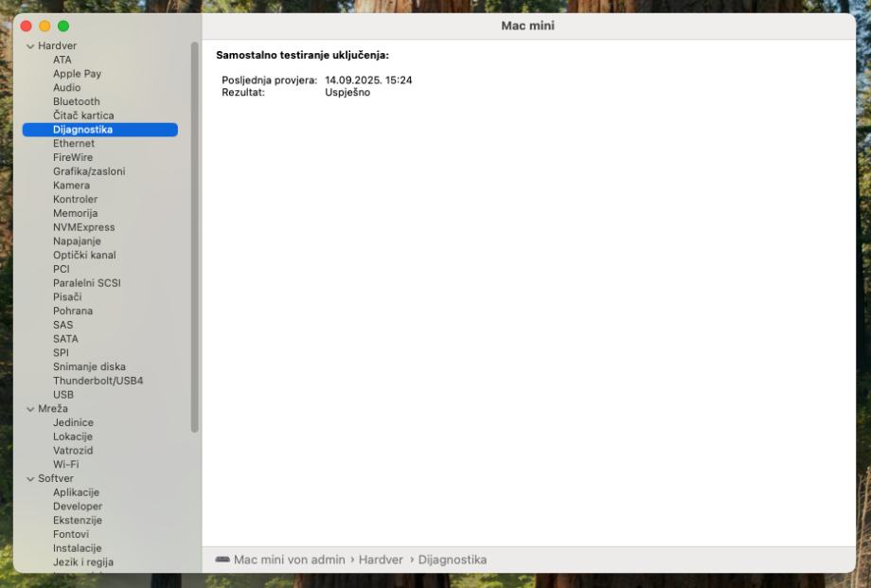
Task: Open Snimanje diska entry
Action: (89, 366)
